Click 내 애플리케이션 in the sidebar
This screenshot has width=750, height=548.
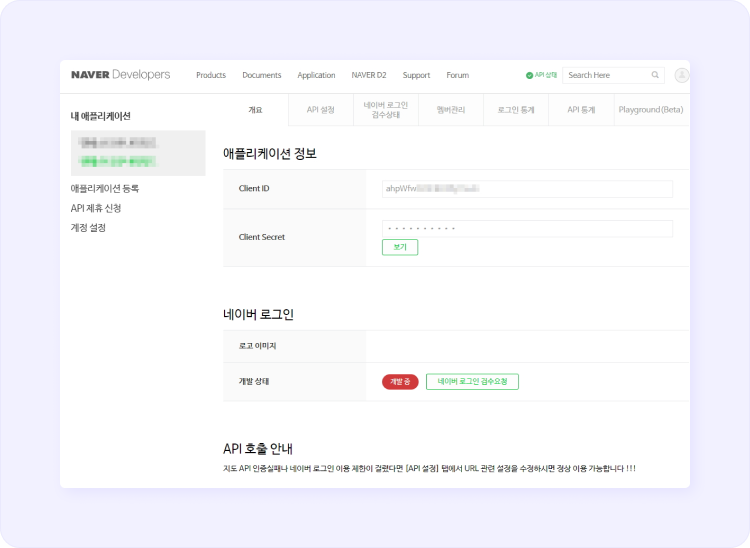(x=100, y=116)
